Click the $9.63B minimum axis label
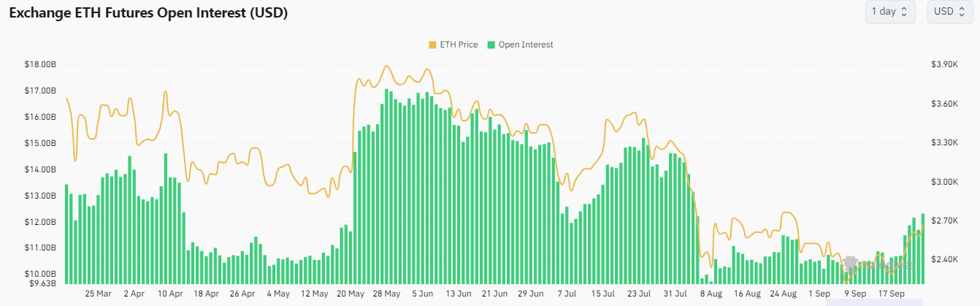 click(42, 283)
